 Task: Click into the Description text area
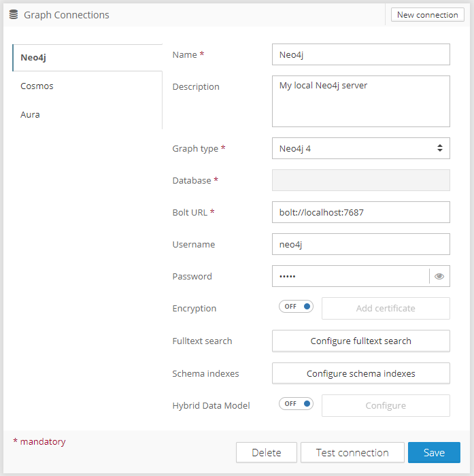click(x=360, y=101)
